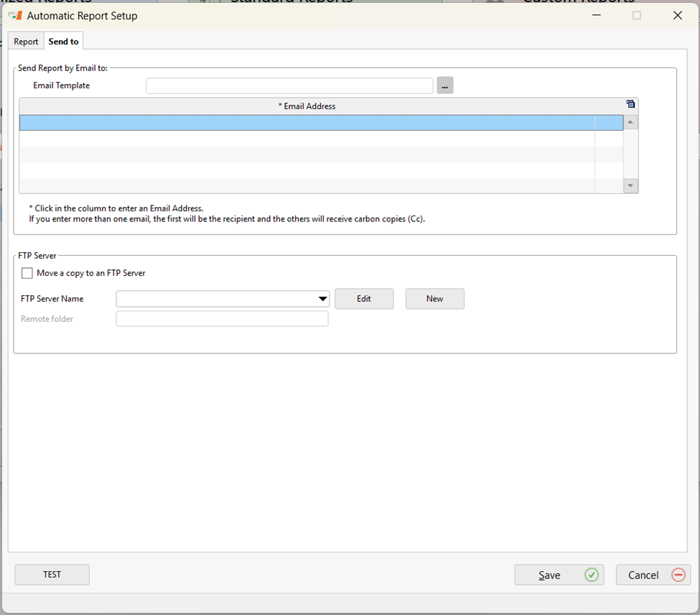Viewport: 700px width, 615px height.
Task: Click email list scrollbar down arrow
Action: point(630,185)
